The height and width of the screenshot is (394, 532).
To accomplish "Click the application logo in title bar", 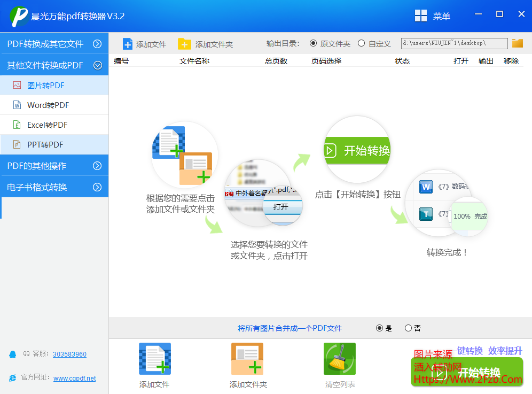I will [19, 16].
